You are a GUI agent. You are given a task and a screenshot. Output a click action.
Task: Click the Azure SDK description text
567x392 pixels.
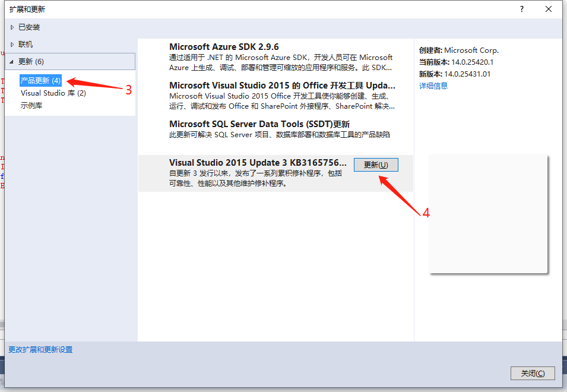tap(281, 62)
